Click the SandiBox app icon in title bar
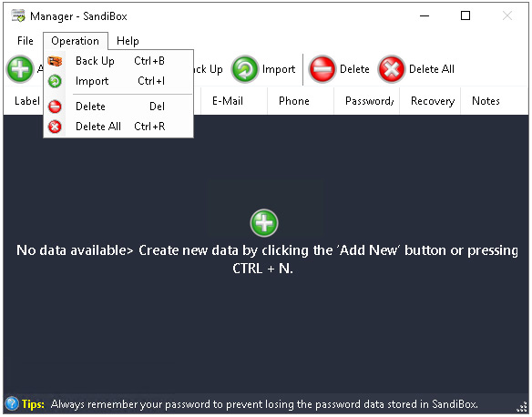 [x=18, y=16]
